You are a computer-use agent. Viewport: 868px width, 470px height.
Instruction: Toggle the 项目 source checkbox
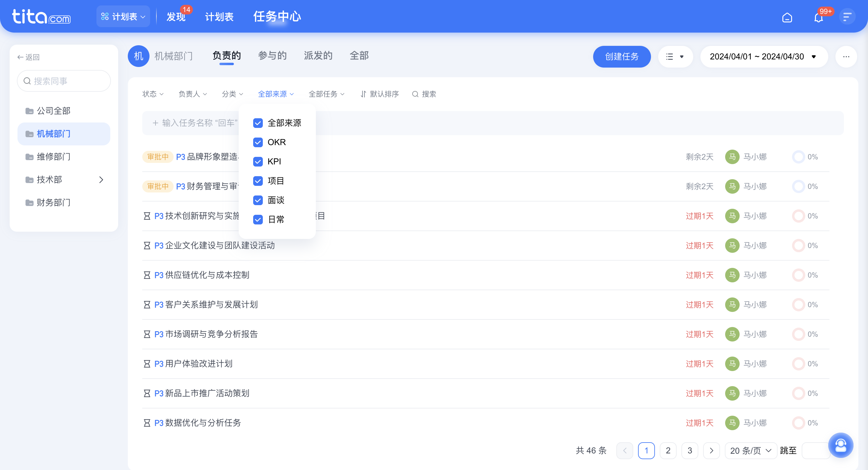tap(258, 181)
